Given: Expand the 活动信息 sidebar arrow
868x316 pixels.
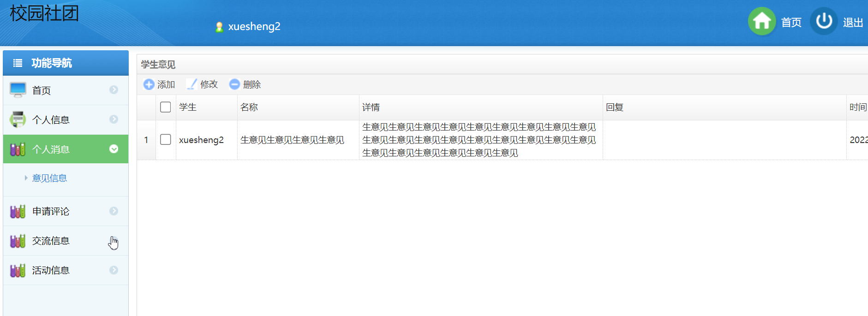Looking at the screenshot, I should [x=114, y=270].
